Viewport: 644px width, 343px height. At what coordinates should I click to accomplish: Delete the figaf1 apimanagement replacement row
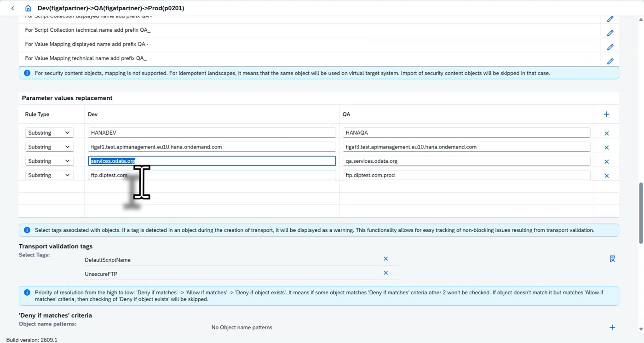click(606, 148)
